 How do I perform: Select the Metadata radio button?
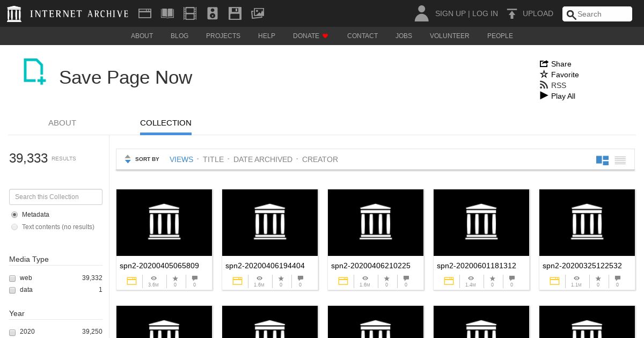[x=14, y=215]
